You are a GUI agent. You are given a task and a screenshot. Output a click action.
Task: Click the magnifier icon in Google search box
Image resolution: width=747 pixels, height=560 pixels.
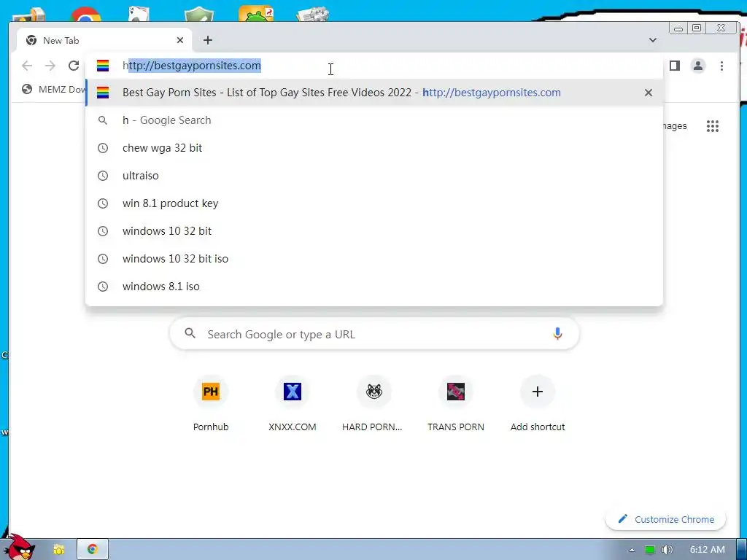pos(190,333)
